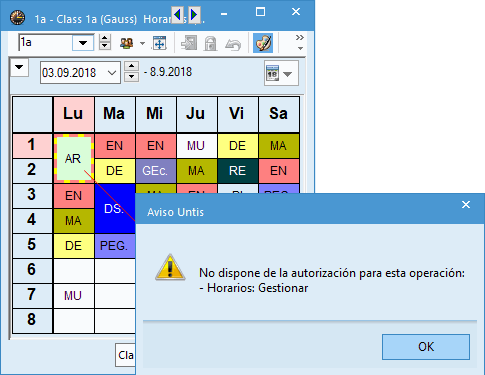Select the EN lesson on Wednesday period 1
Viewport: 485px width, 375px height.
point(156,146)
